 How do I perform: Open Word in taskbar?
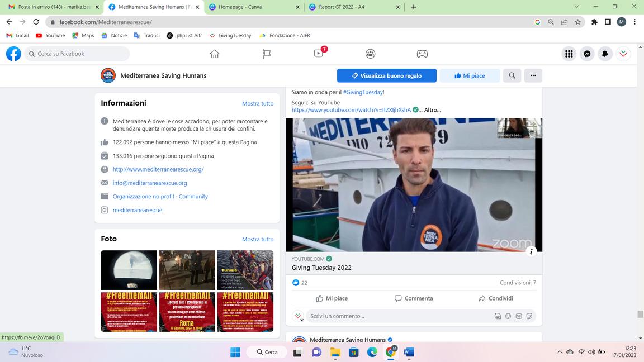tap(409, 352)
